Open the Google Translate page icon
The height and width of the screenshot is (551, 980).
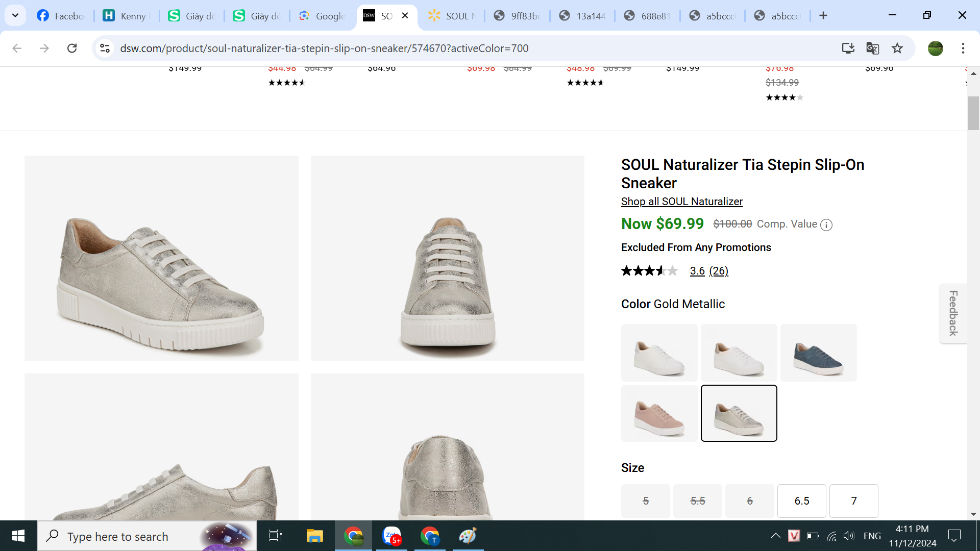[x=872, y=48]
